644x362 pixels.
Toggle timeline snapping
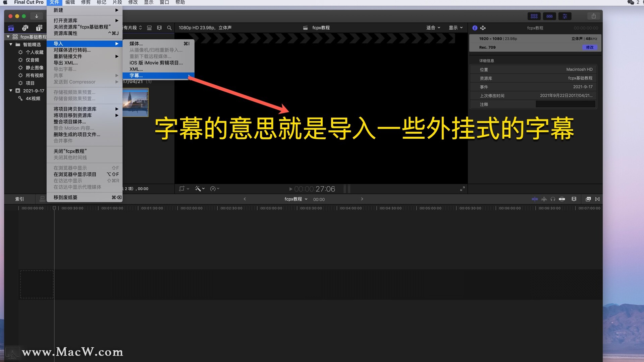(x=562, y=199)
